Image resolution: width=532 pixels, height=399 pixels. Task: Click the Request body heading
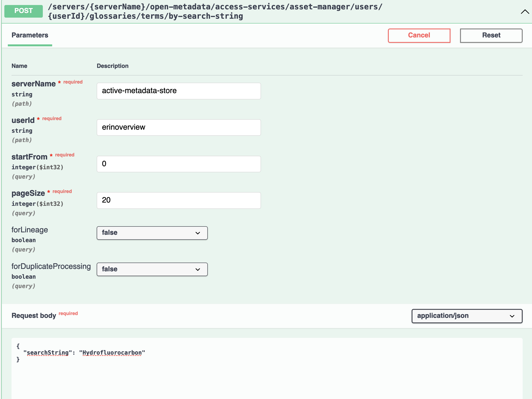pos(34,315)
